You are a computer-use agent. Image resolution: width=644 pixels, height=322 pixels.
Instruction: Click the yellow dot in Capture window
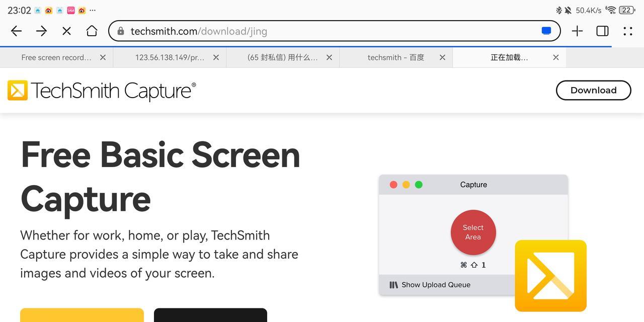pos(406,185)
